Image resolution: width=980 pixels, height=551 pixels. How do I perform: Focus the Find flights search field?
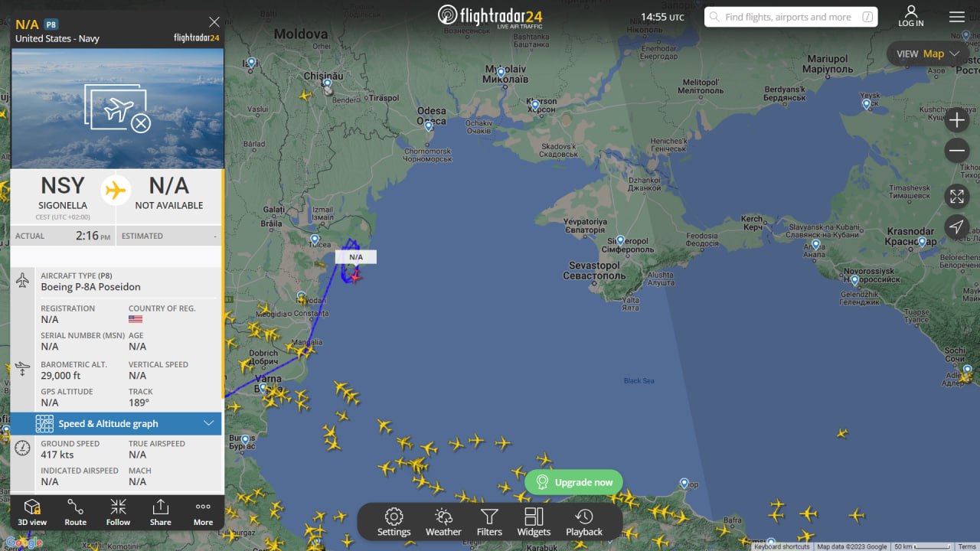point(791,17)
